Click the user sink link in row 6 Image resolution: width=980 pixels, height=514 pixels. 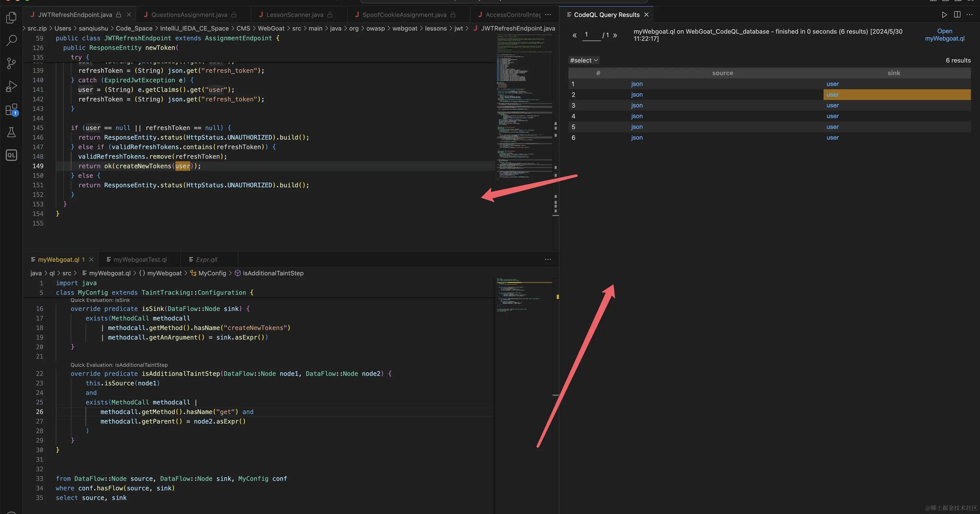(833, 137)
